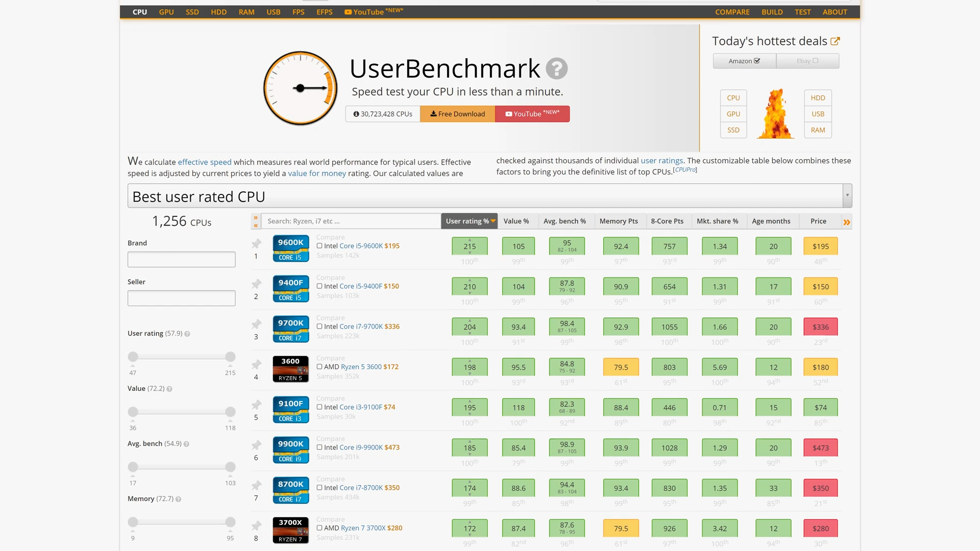This screenshot has width=980, height=551.
Task: Pin the Core i7-9700K row
Action: click(256, 324)
